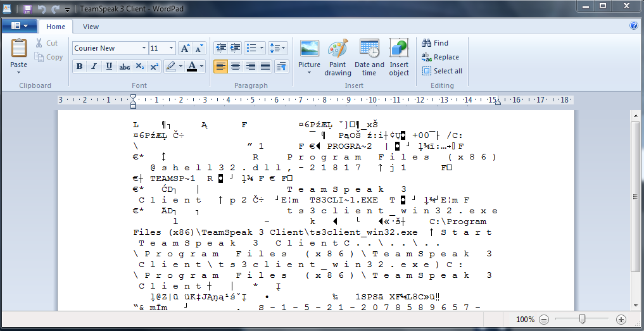
Task: Click the Decrease indent icon
Action: click(x=221, y=49)
